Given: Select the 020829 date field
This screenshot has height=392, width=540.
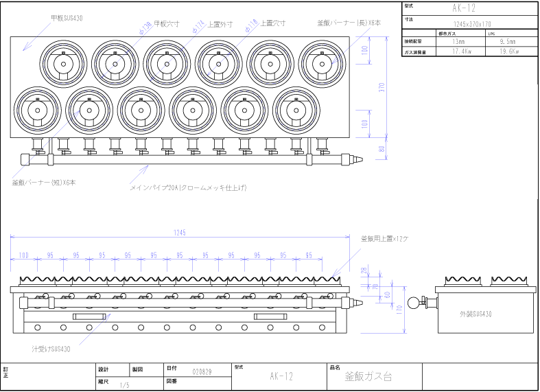Looking at the screenshot, I should coord(202,371).
